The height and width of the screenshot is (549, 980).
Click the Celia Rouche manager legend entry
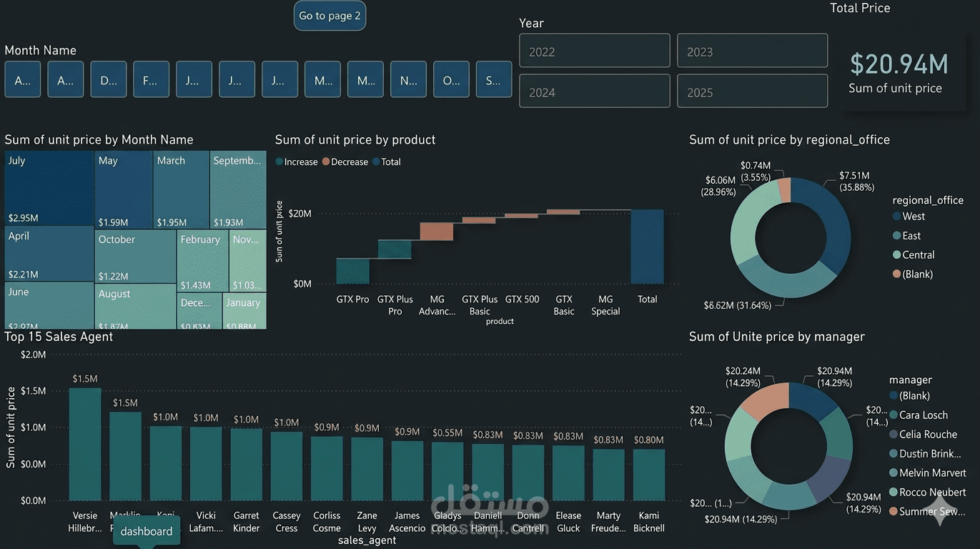point(924,435)
